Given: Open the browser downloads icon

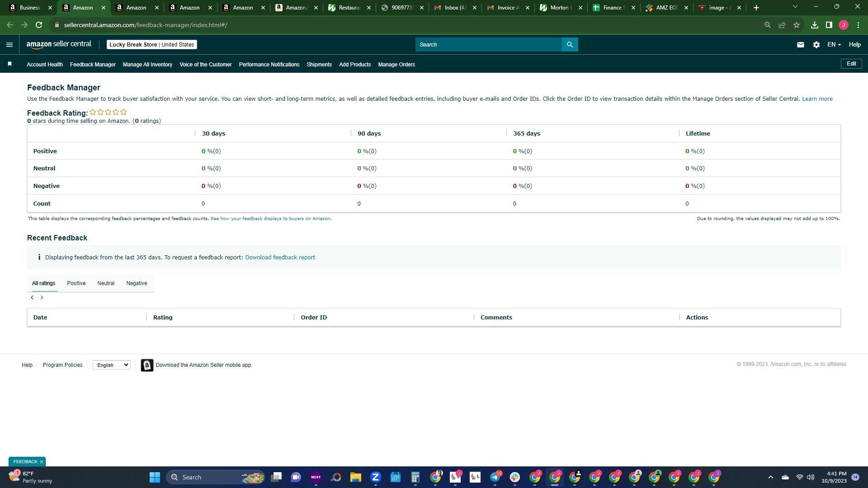Looking at the screenshot, I should point(815,25).
